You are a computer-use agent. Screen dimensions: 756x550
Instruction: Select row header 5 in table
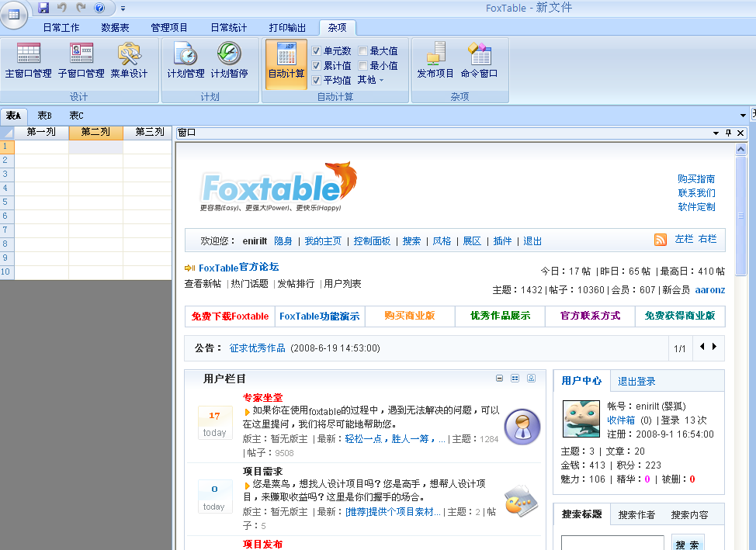7,202
